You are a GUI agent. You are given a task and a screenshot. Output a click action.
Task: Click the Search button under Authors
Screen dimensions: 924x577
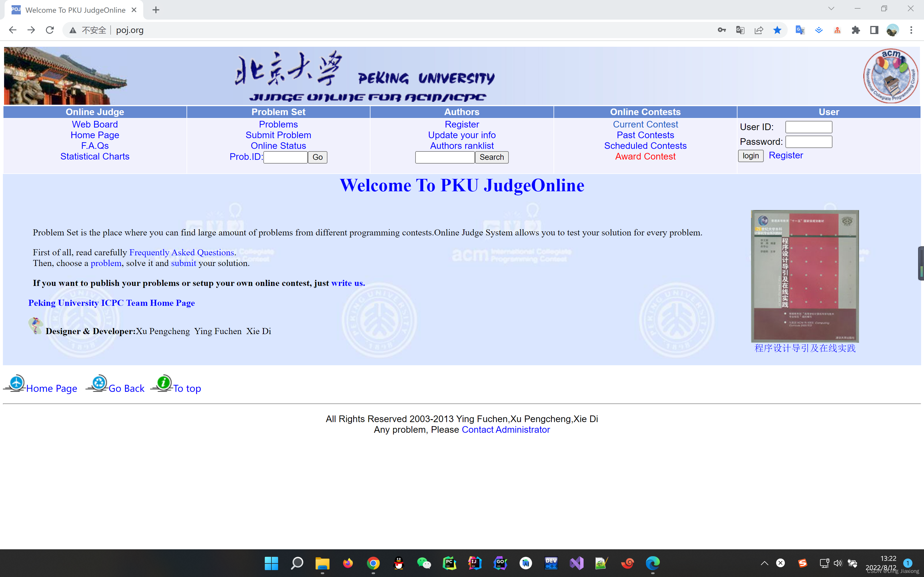[491, 157]
